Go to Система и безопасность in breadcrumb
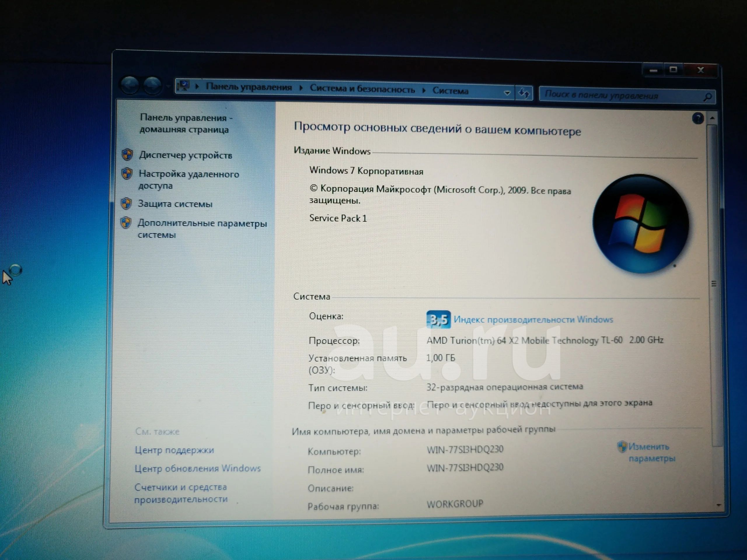The width and height of the screenshot is (747, 560). [x=362, y=89]
